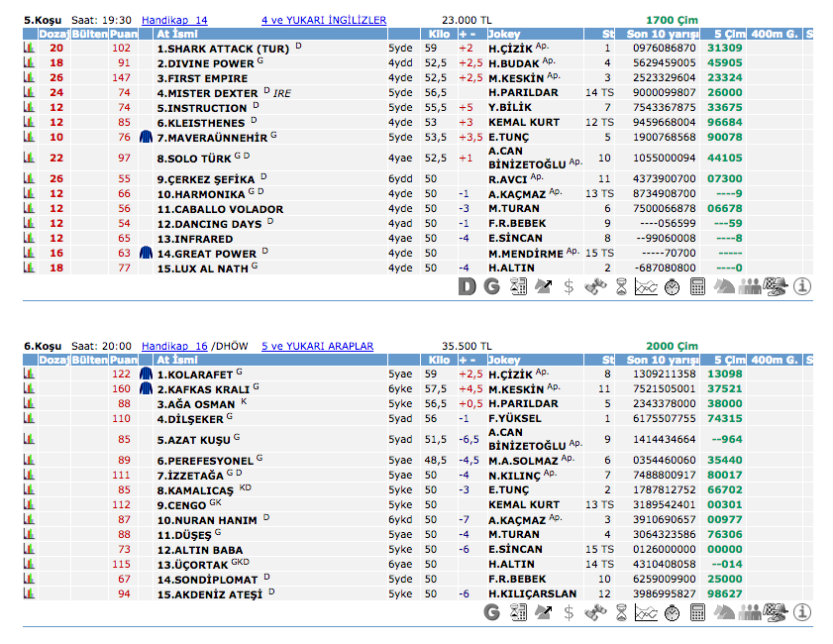Click the Jokey column header in race 6

click(504, 360)
